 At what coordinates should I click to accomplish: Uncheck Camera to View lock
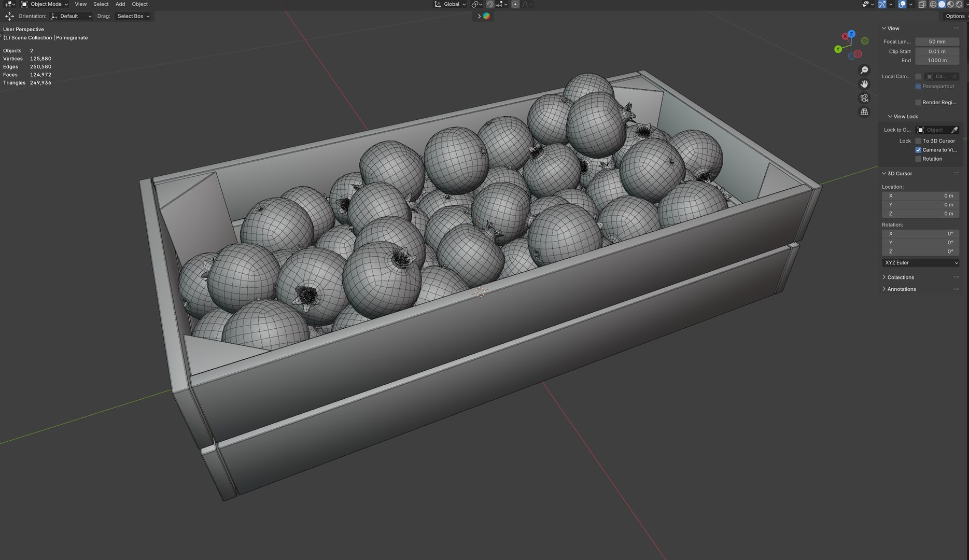(x=918, y=150)
